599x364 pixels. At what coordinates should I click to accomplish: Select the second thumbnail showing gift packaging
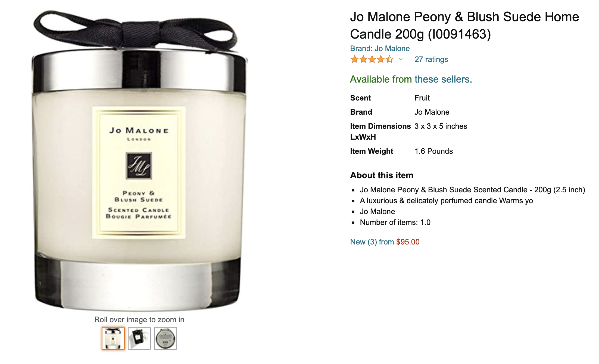139,338
